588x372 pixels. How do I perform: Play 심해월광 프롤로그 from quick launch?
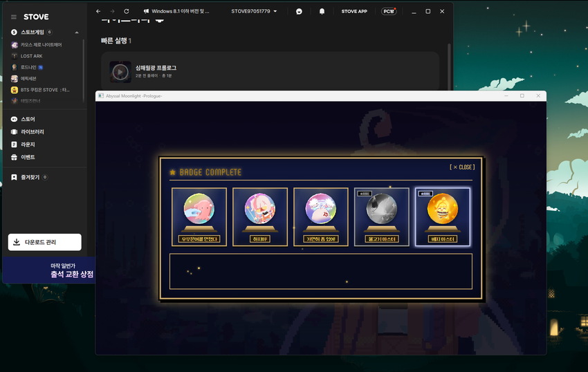(x=120, y=72)
